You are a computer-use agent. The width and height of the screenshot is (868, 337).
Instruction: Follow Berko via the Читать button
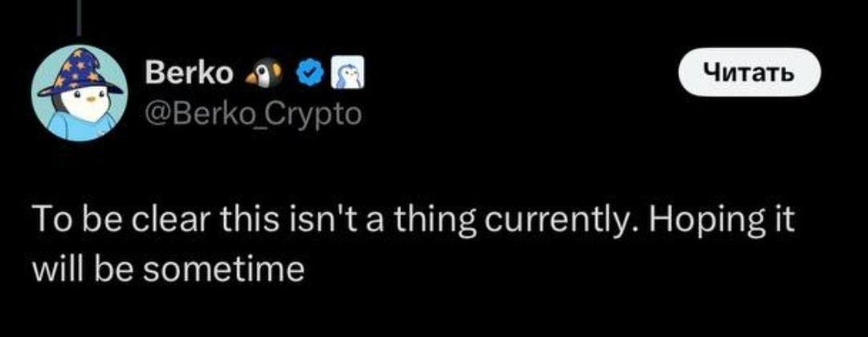pos(749,72)
